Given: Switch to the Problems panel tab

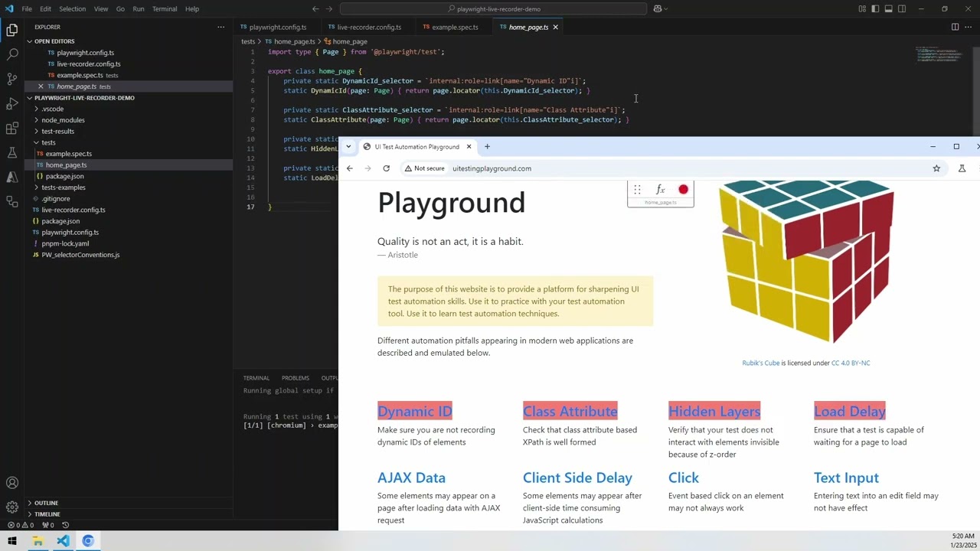Looking at the screenshot, I should (x=295, y=378).
